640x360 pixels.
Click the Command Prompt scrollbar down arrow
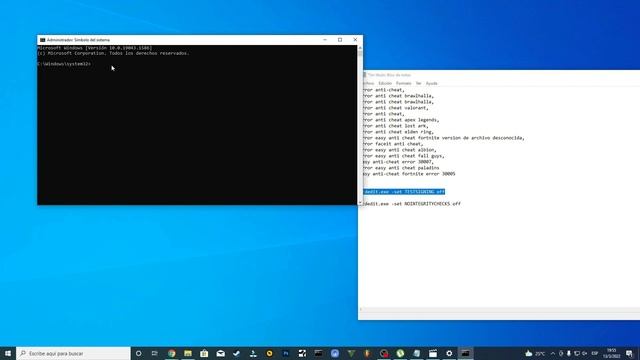pos(360,202)
